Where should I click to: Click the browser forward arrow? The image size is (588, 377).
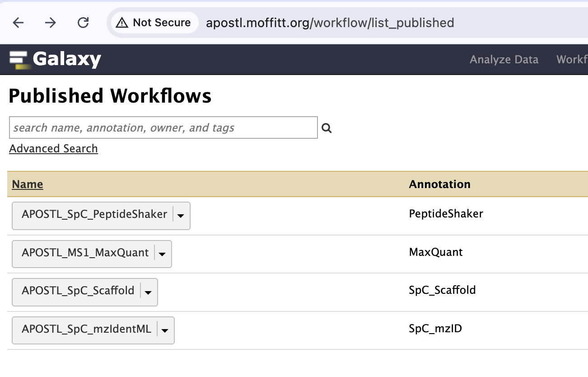(x=51, y=23)
